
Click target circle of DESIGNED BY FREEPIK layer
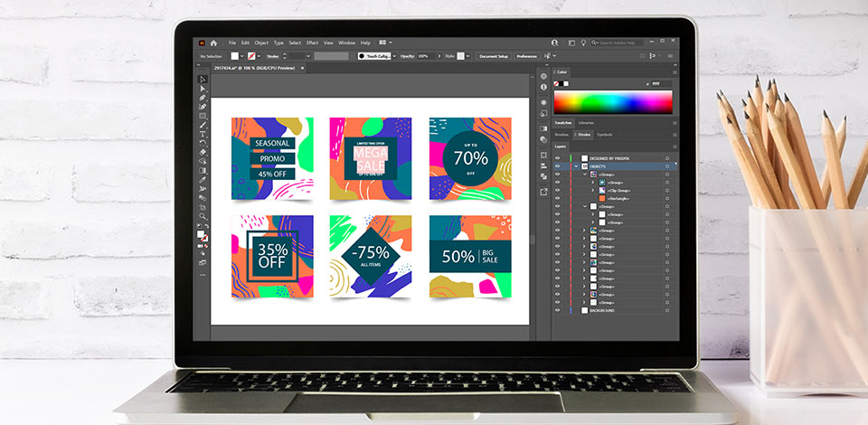coord(667,158)
